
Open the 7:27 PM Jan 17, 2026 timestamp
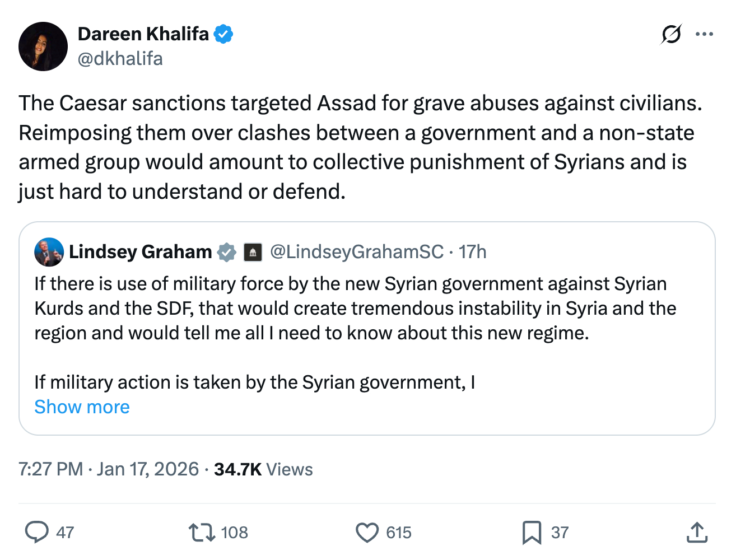point(109,469)
